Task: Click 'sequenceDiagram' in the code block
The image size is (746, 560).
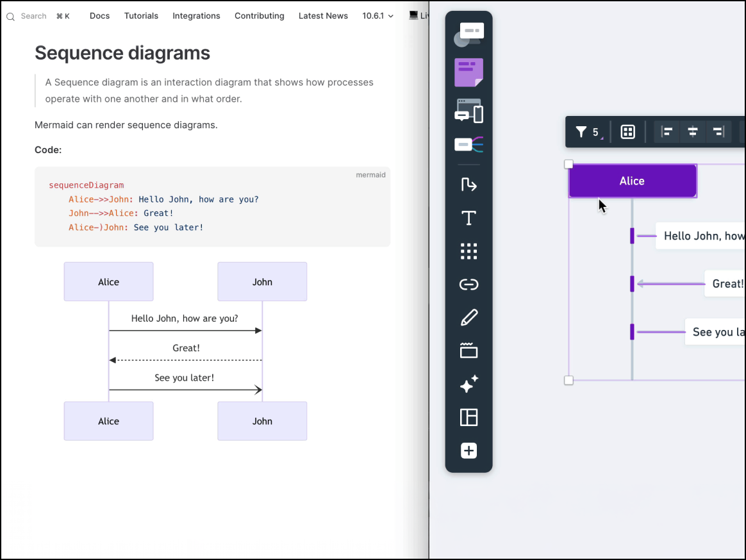Action: coord(86,185)
